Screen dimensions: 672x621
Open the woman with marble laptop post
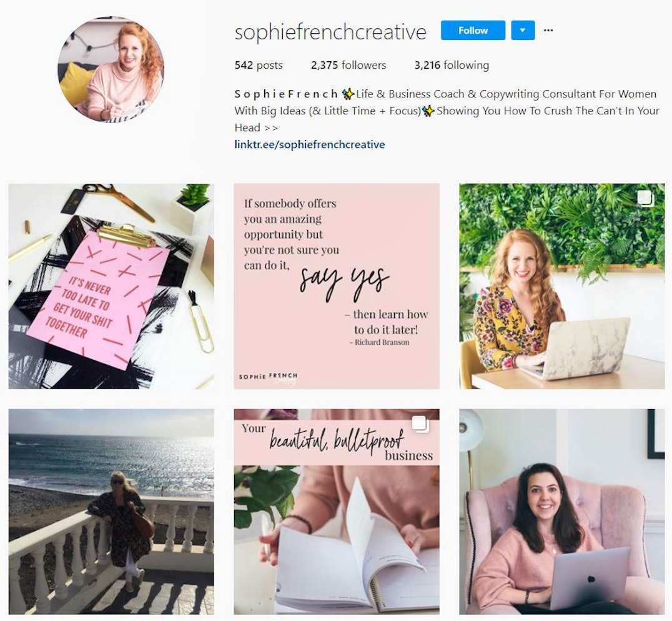point(562,286)
